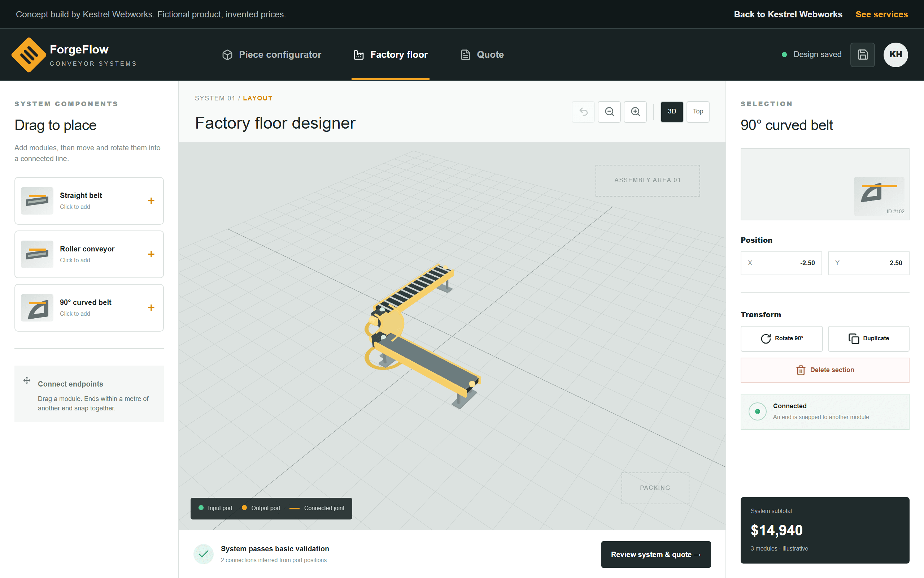Click the Input port legend entry
Screen dimensions: 924x578
(216, 508)
